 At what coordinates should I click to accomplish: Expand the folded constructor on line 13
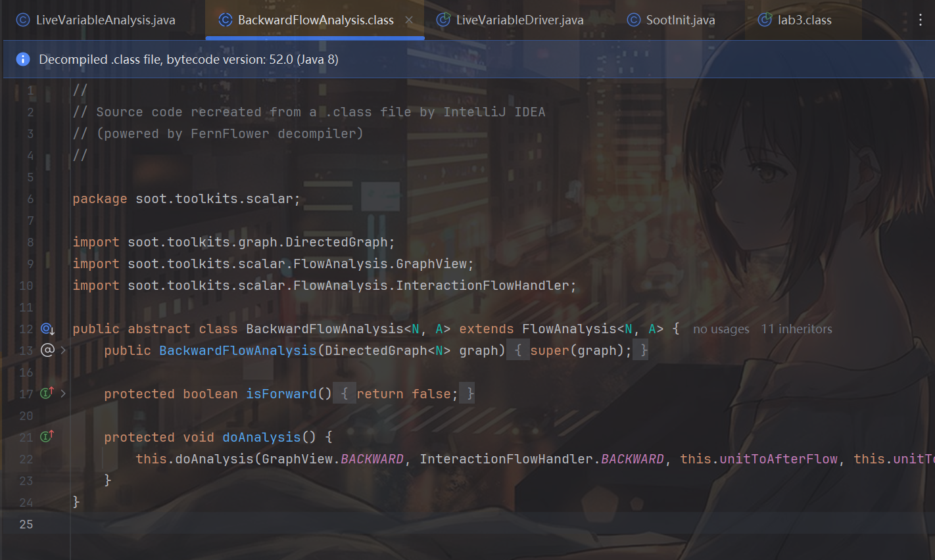coord(63,350)
